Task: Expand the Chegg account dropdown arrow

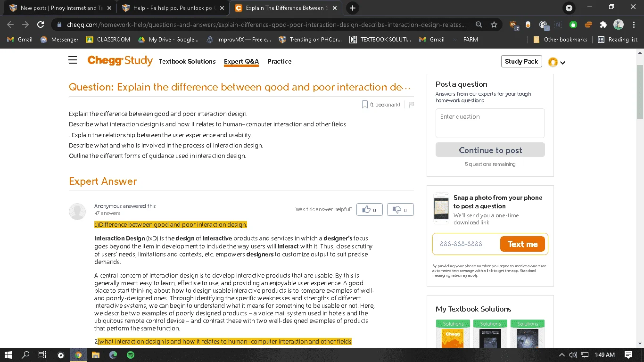Action: click(563, 63)
